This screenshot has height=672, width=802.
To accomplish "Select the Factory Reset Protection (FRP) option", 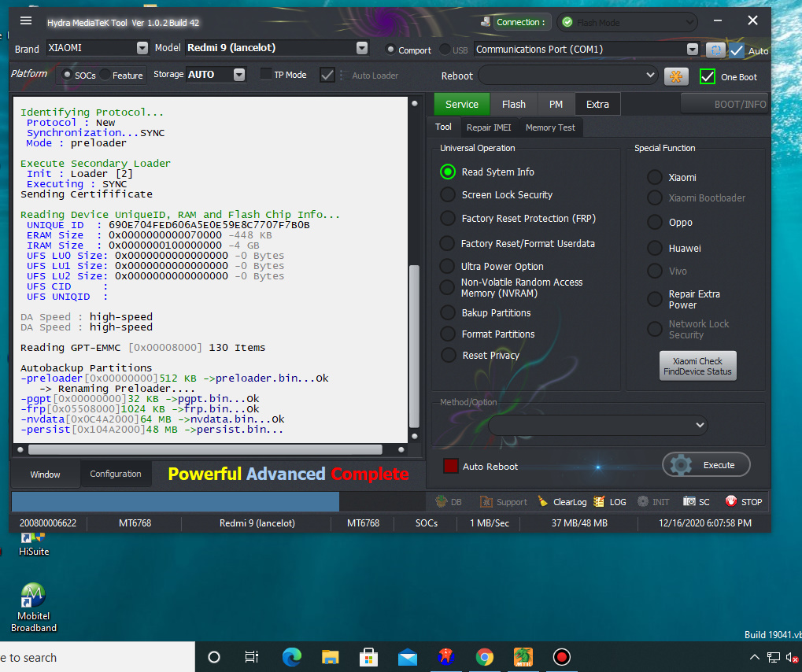I will tap(448, 219).
